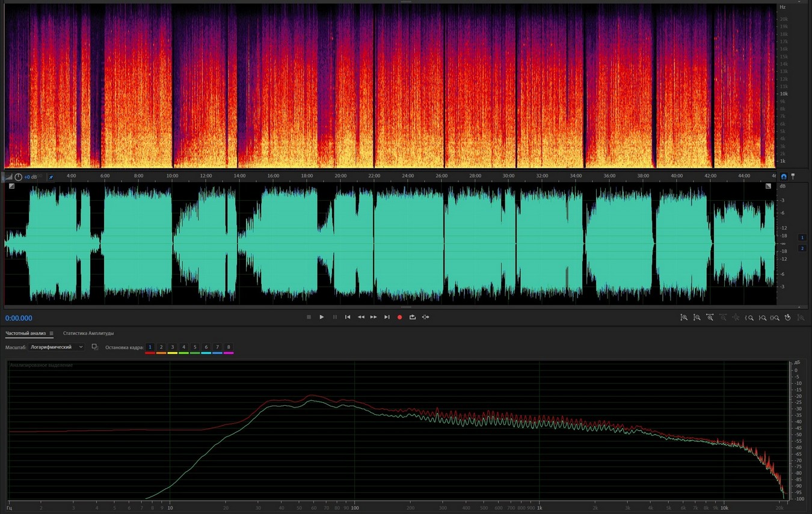Toggle loop playback icon
This screenshot has height=514, width=812.
click(x=413, y=317)
